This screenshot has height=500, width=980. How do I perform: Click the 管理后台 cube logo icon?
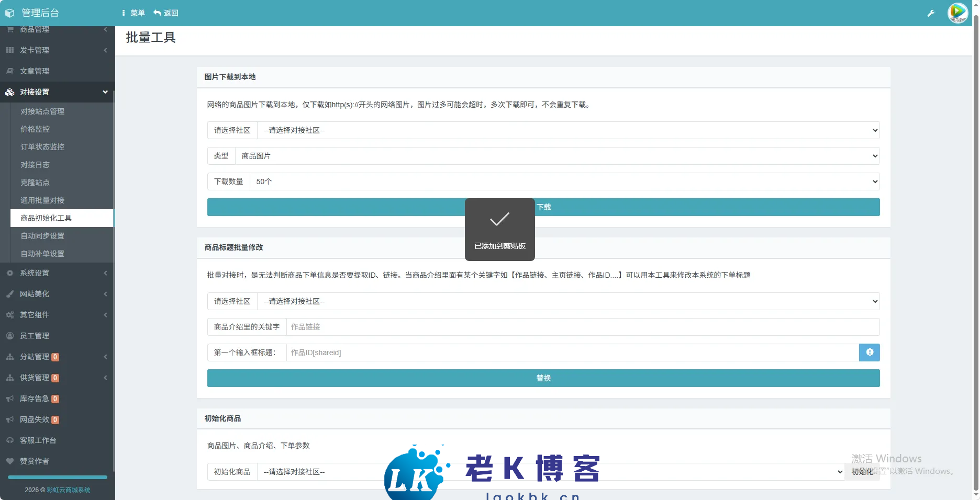pyautogui.click(x=9, y=13)
